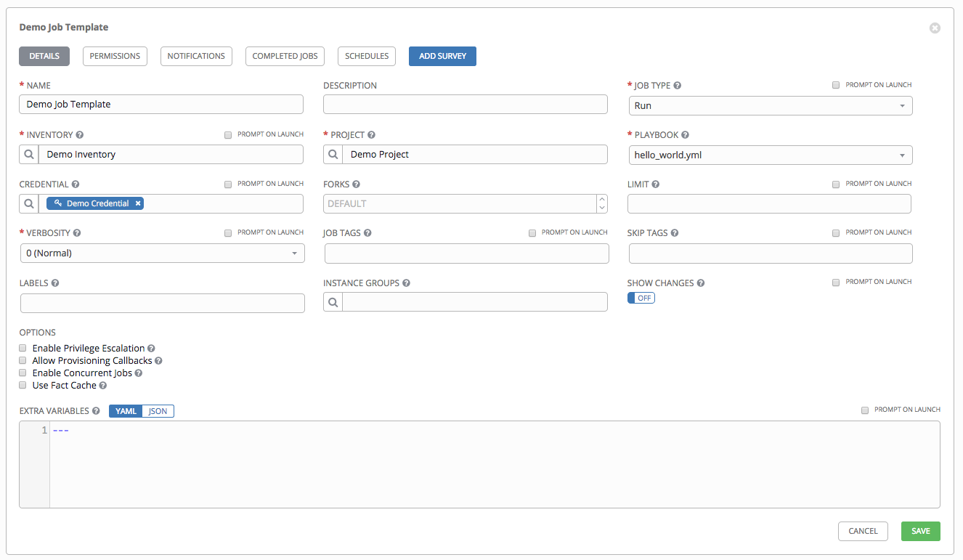Check Prompt on Launch for Verbosity

tap(228, 232)
